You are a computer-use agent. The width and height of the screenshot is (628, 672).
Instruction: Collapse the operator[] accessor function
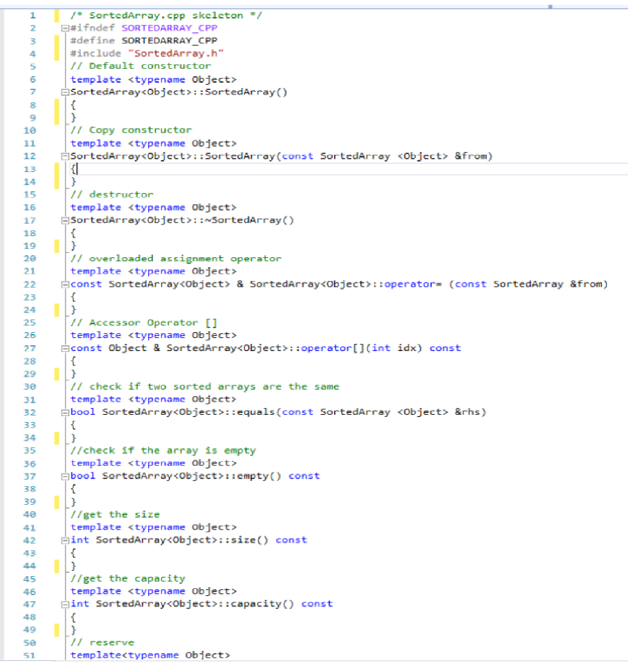(64, 348)
